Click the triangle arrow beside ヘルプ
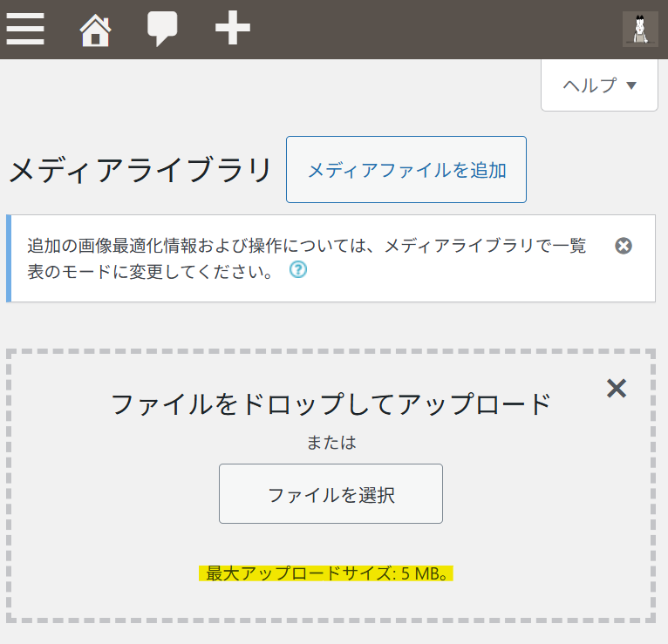Image resolution: width=668 pixels, height=644 pixels. (x=632, y=85)
